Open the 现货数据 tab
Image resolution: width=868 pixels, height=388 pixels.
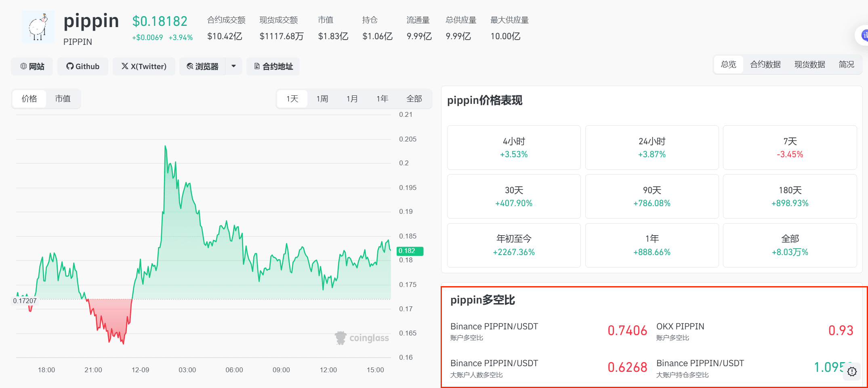click(x=810, y=64)
